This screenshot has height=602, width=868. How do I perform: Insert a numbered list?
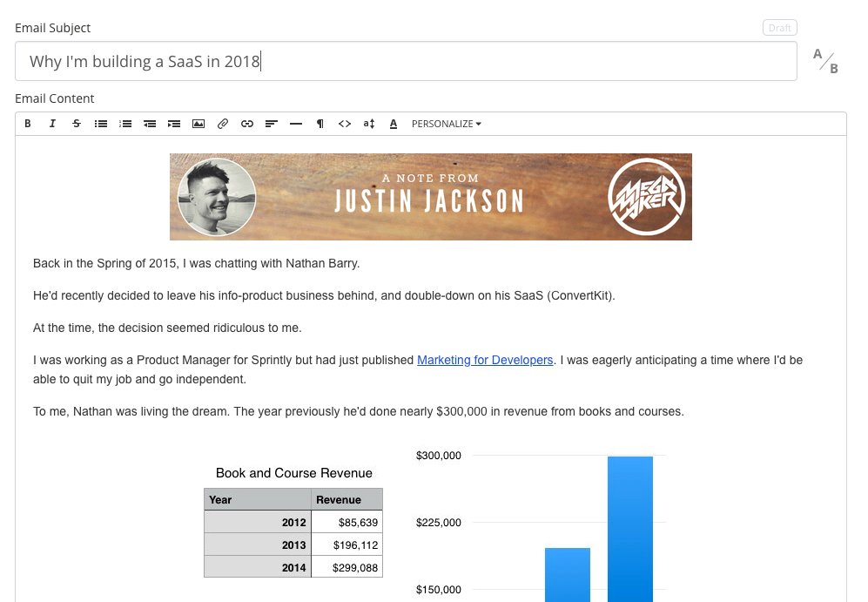tap(125, 124)
